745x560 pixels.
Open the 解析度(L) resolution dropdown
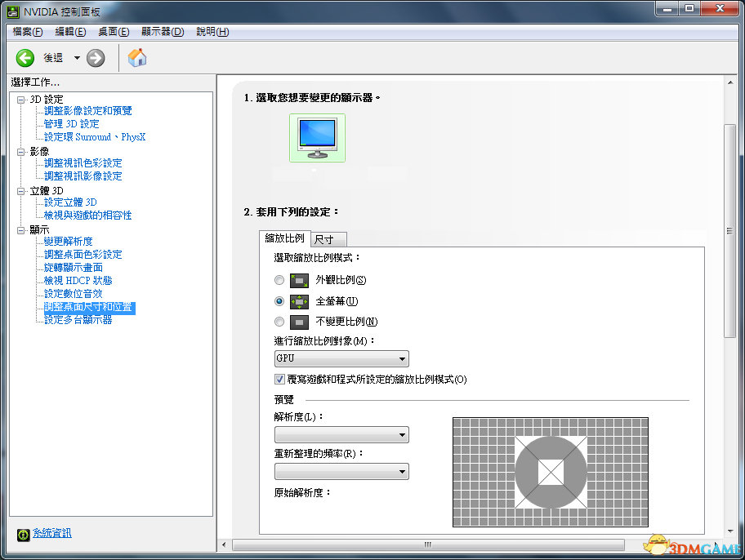(341, 434)
